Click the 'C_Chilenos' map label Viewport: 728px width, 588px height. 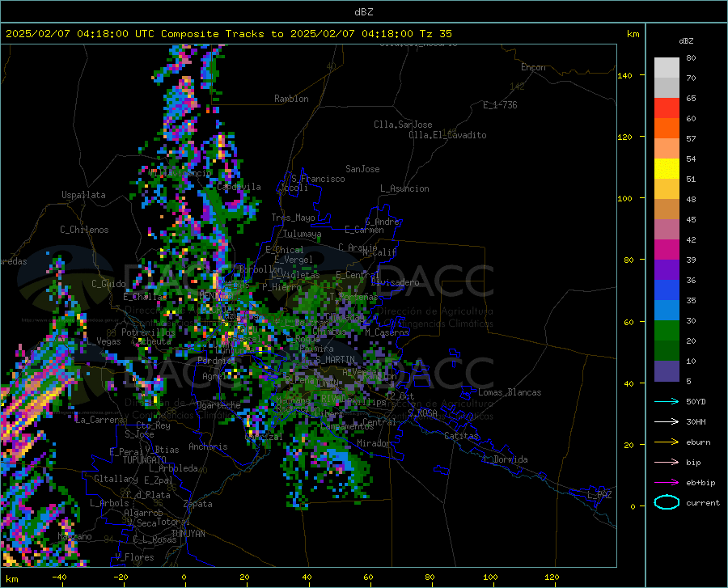coord(84,230)
